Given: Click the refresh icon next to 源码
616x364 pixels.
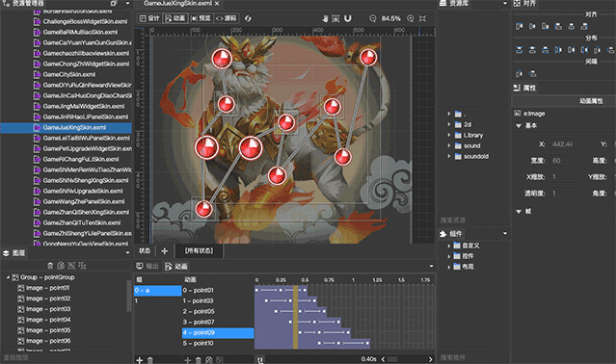Looking at the screenshot, I should [x=248, y=18].
